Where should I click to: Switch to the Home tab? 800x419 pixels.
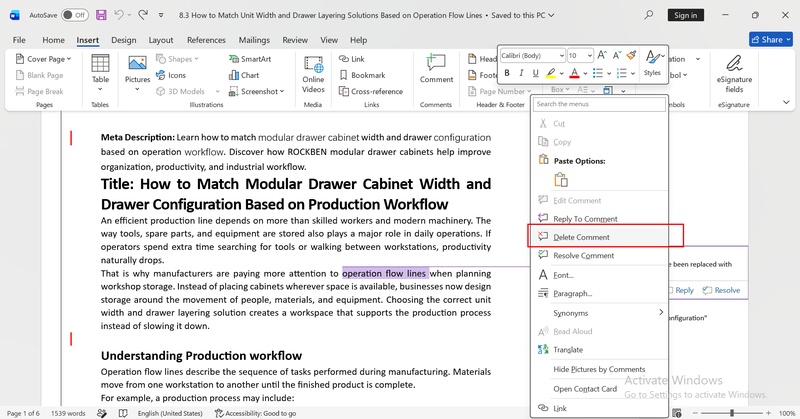pyautogui.click(x=54, y=40)
